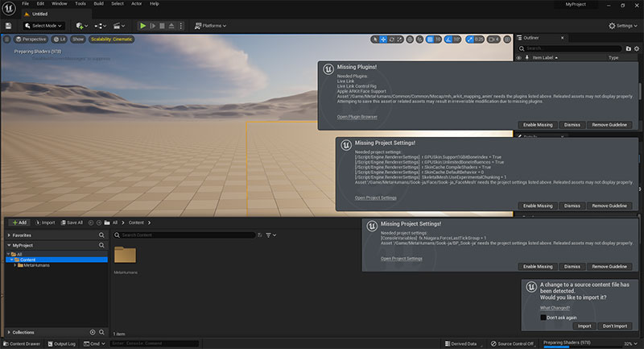Open the Plugin Browser link
Screen dimensions: 644x349
(357, 117)
